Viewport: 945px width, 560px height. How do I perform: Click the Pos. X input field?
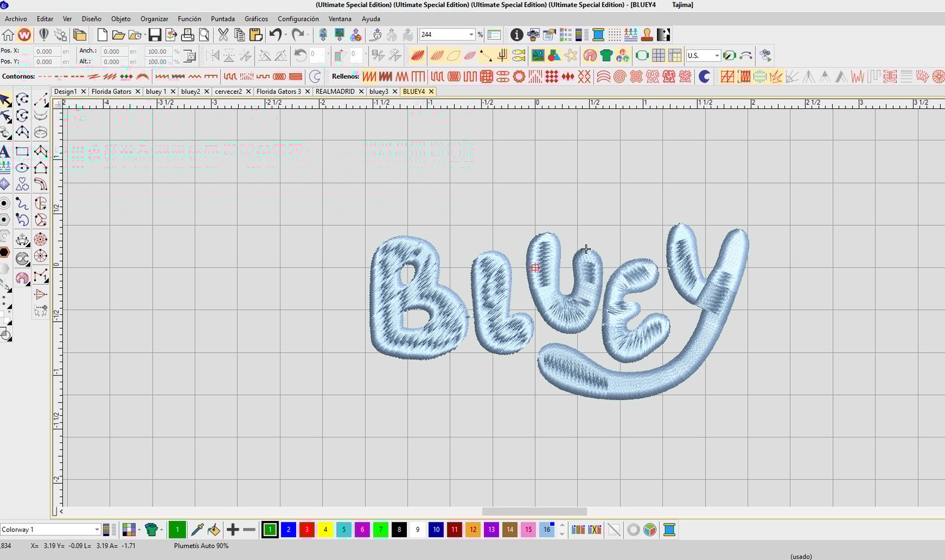click(47, 52)
